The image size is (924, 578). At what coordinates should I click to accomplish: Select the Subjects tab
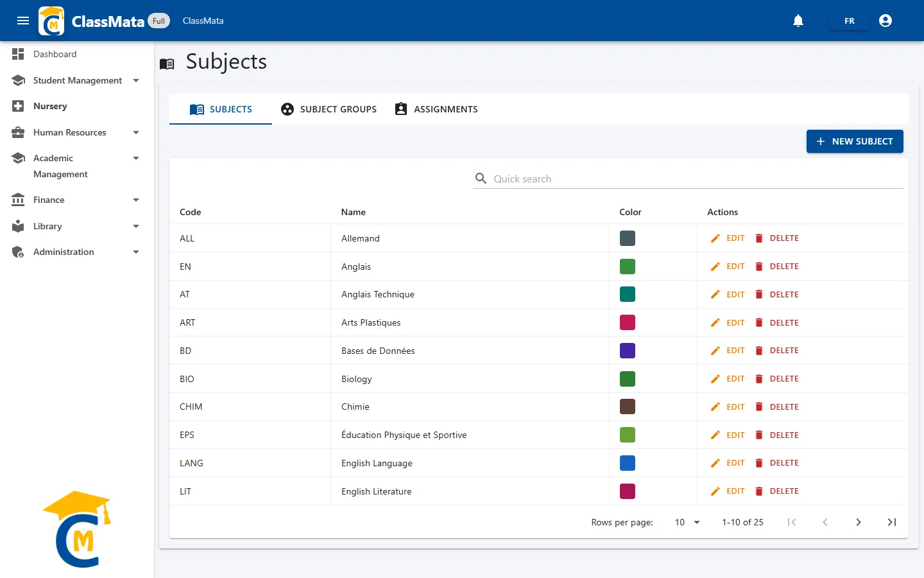[x=221, y=109]
